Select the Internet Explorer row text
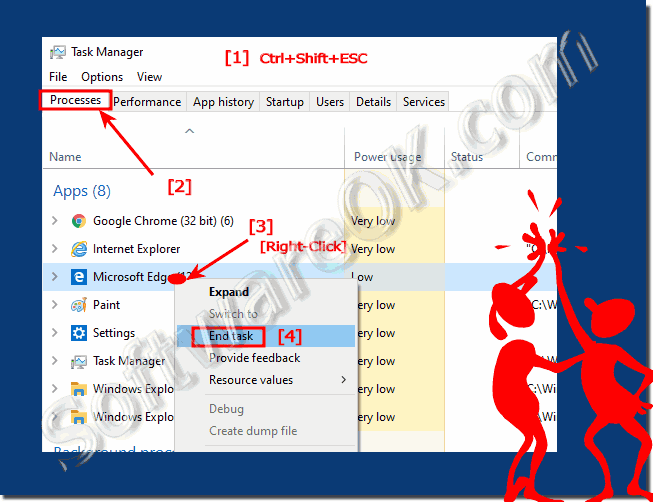 [x=137, y=249]
